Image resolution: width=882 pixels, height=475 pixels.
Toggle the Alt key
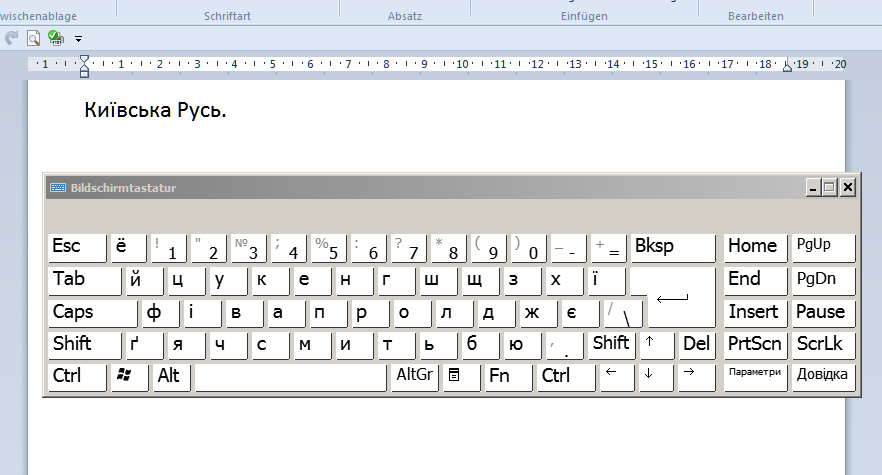(172, 377)
